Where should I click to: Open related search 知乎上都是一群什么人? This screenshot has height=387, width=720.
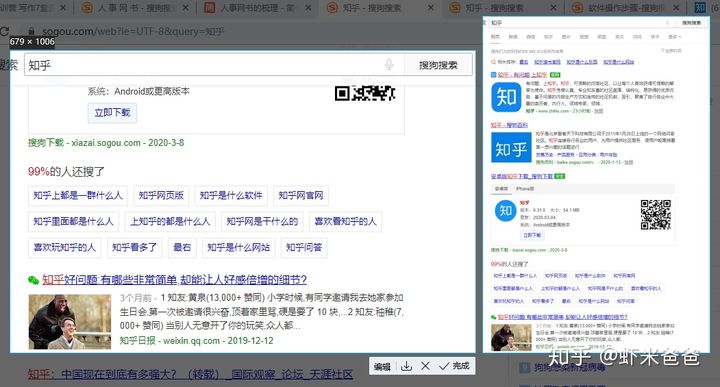click(x=78, y=196)
